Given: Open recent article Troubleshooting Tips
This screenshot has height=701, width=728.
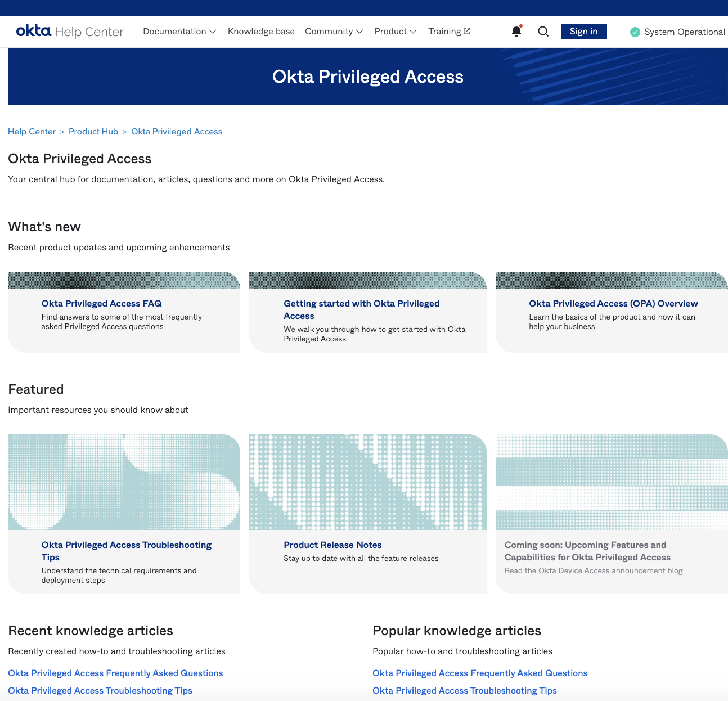Looking at the screenshot, I should coord(100,691).
